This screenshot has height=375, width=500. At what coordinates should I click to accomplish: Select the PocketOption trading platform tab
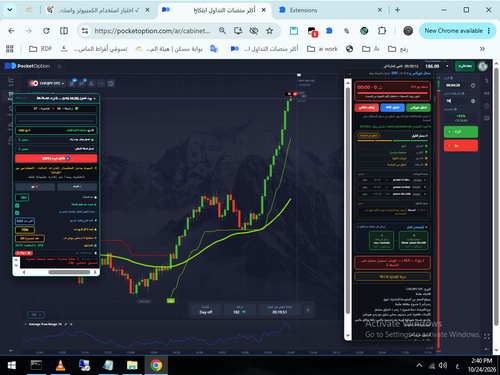[215, 10]
